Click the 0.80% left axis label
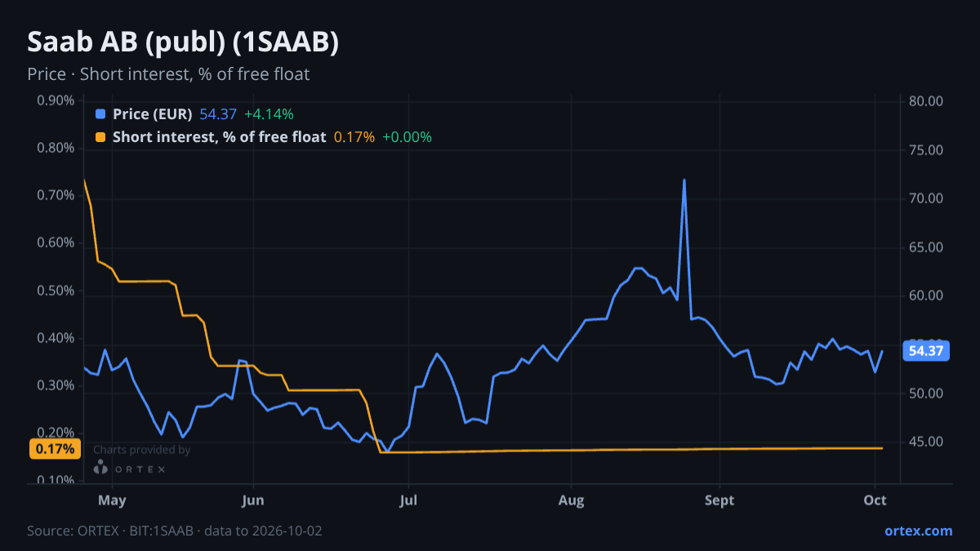 pyautogui.click(x=56, y=149)
